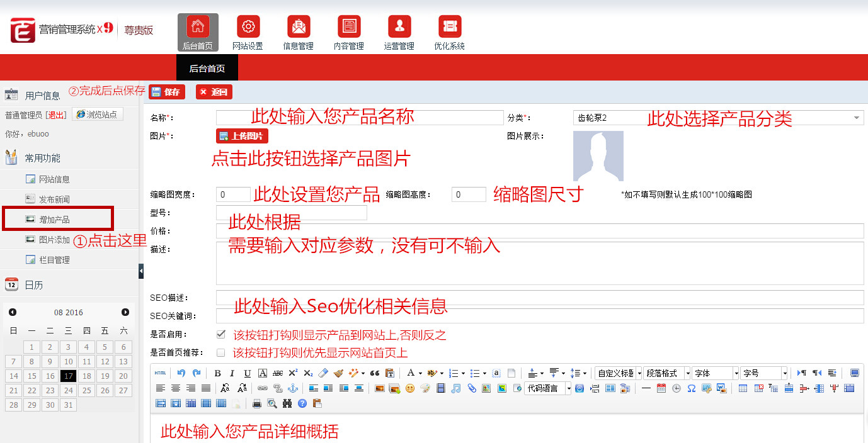Screen dimensions: 868x443
Task: Click the anchor icon in editor toolbar
Action: (292, 388)
